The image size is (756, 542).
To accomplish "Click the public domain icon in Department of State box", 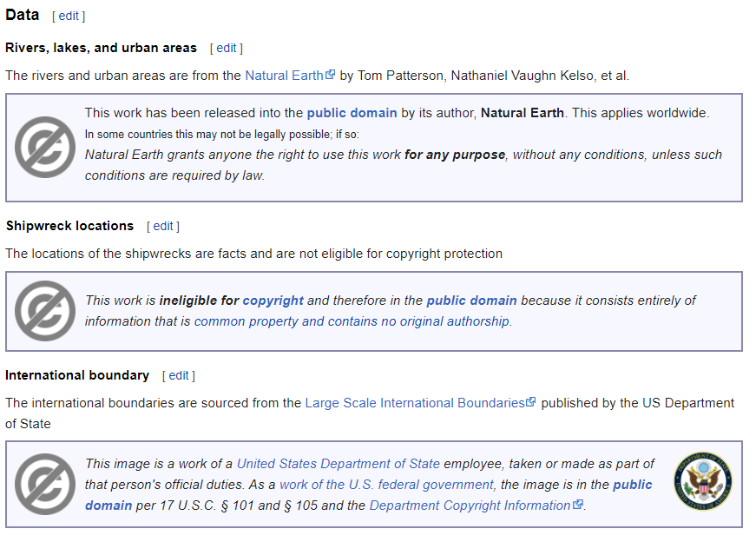I will [x=45, y=484].
